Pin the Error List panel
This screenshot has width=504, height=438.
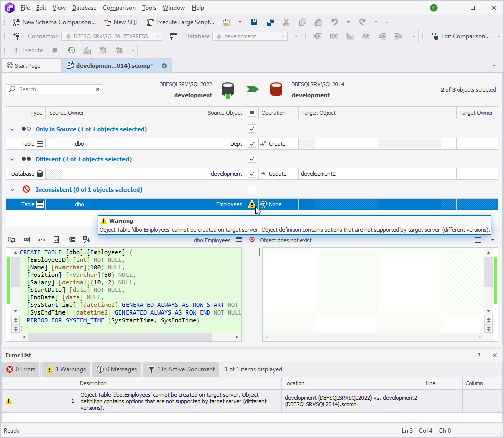[x=479, y=355]
